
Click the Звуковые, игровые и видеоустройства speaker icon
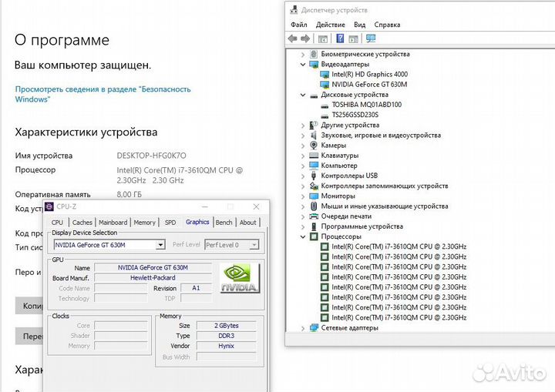pyautogui.click(x=314, y=135)
